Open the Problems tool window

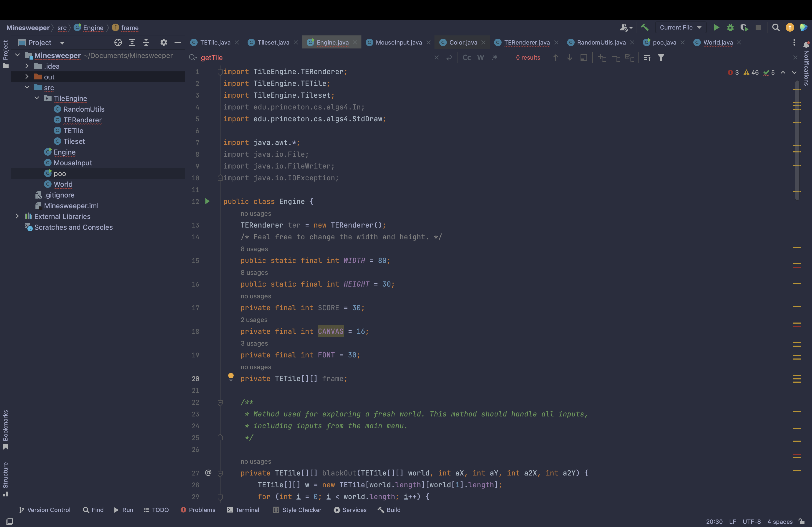(x=198, y=510)
